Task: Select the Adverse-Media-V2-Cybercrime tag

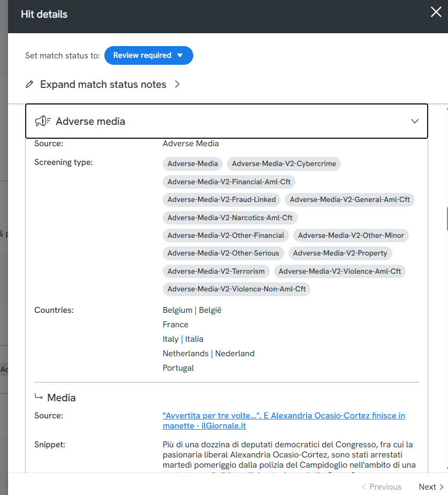Action: click(284, 163)
